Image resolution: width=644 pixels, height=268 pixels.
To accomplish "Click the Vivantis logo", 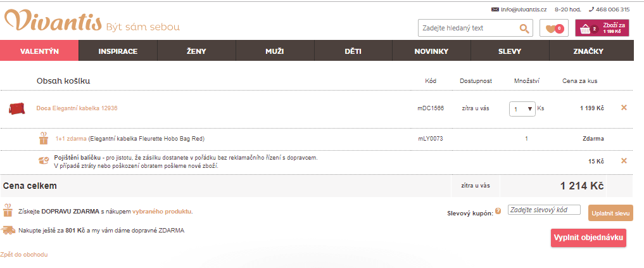I will 53,22.
